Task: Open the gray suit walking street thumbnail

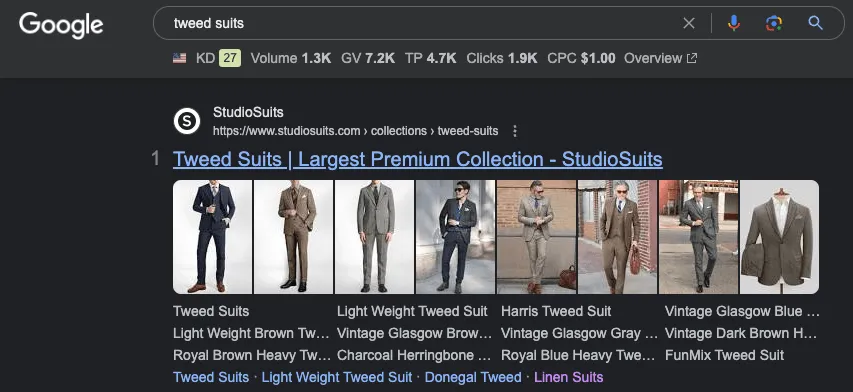Action: point(699,237)
